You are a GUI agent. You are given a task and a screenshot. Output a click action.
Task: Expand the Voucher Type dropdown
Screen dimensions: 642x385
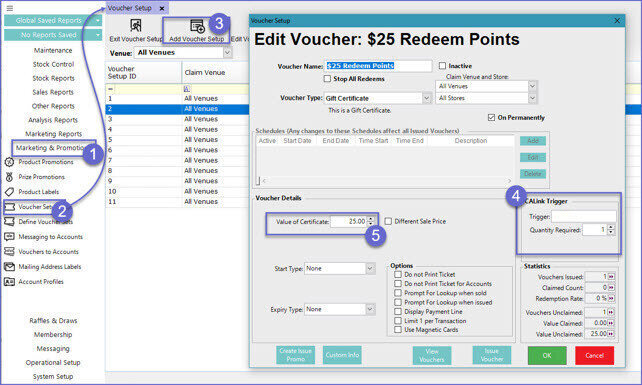[426, 98]
